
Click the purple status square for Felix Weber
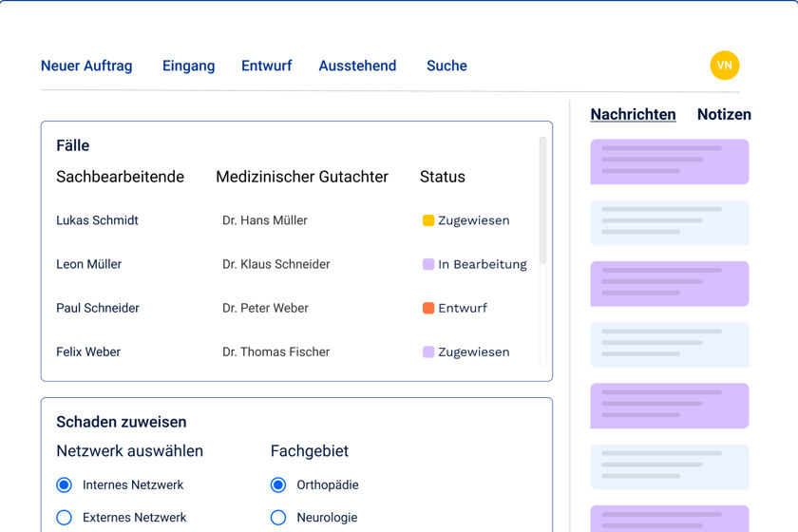coord(428,351)
